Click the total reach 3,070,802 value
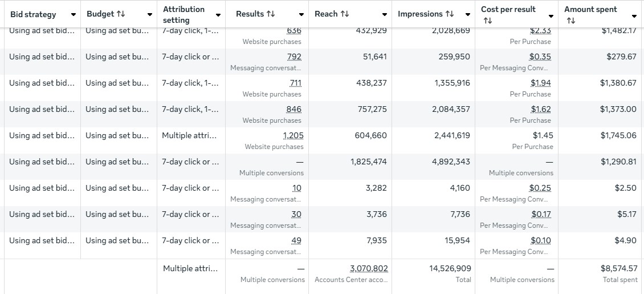This screenshot has height=294, width=644. [x=369, y=268]
